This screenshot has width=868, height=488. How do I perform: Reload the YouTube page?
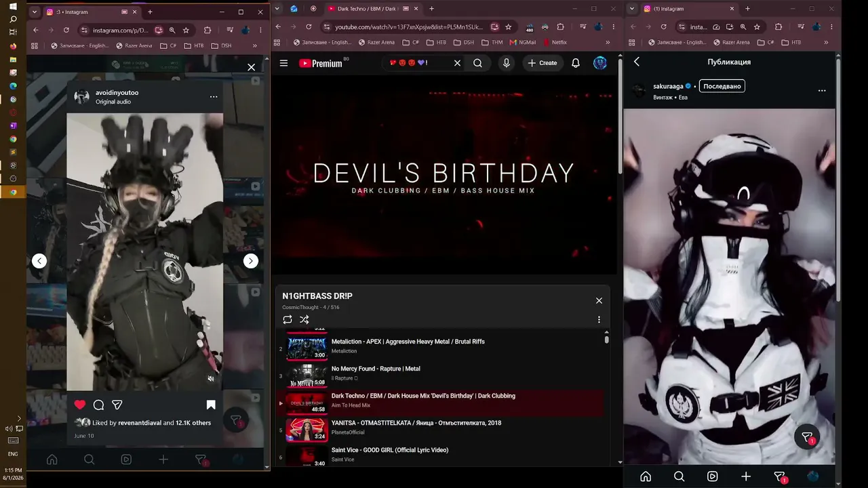(x=309, y=26)
